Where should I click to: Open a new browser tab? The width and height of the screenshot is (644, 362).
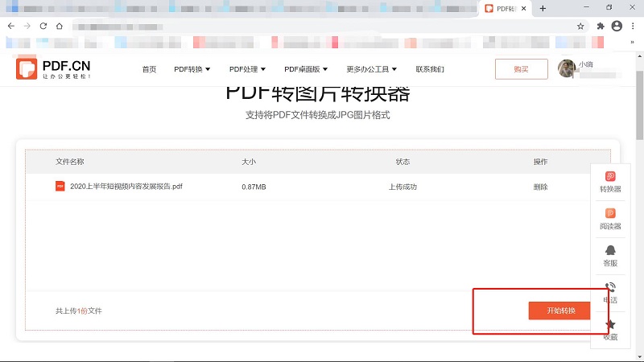pos(543,8)
